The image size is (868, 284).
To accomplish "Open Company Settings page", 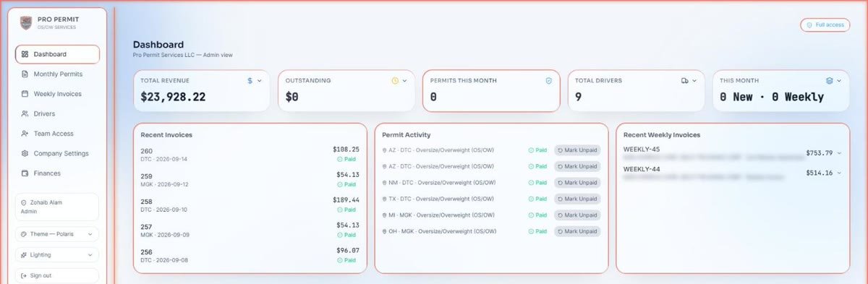I will click(57, 153).
